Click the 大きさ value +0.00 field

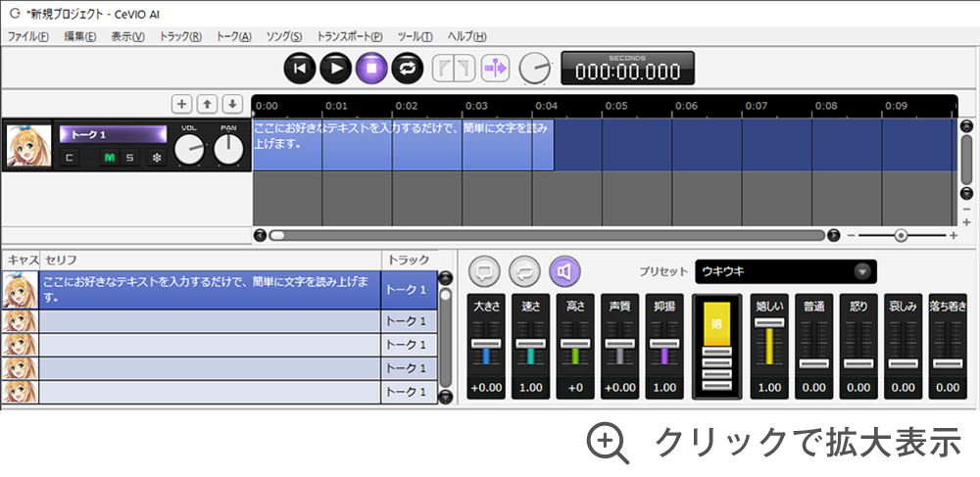coord(486,388)
